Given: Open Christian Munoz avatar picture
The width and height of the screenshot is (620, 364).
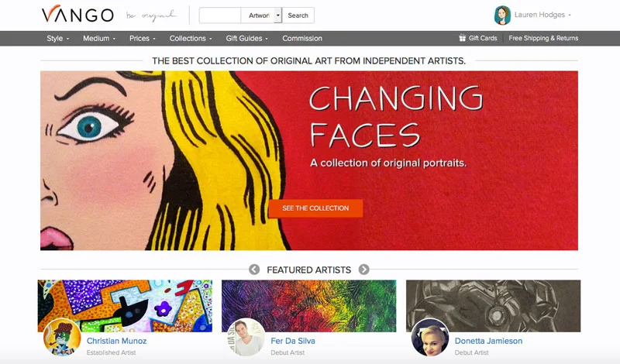Looking at the screenshot, I should [62, 337].
